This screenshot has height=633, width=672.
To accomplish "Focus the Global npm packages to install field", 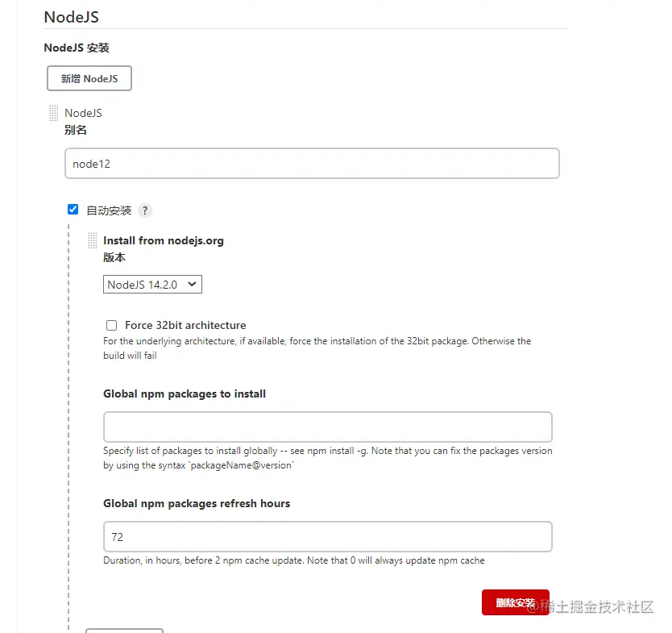I will (327, 427).
